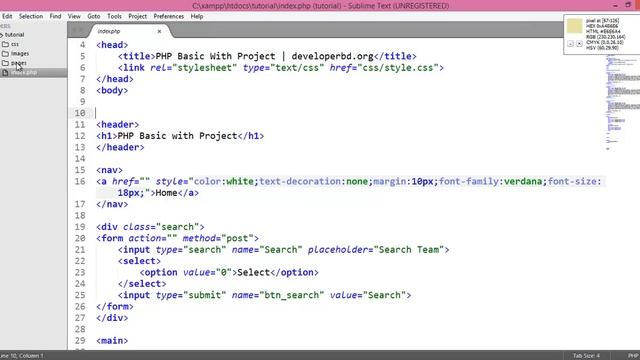
Task: Click the class="search" attribute on line 19
Action: point(161,227)
